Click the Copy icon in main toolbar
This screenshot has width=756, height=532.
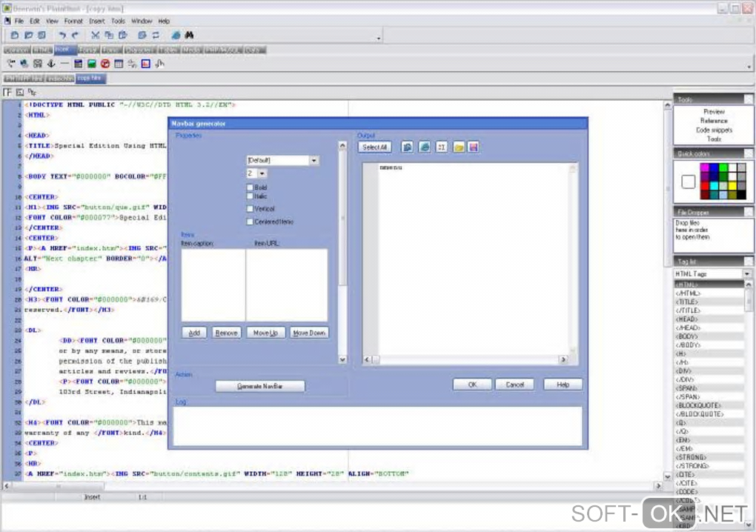109,35
